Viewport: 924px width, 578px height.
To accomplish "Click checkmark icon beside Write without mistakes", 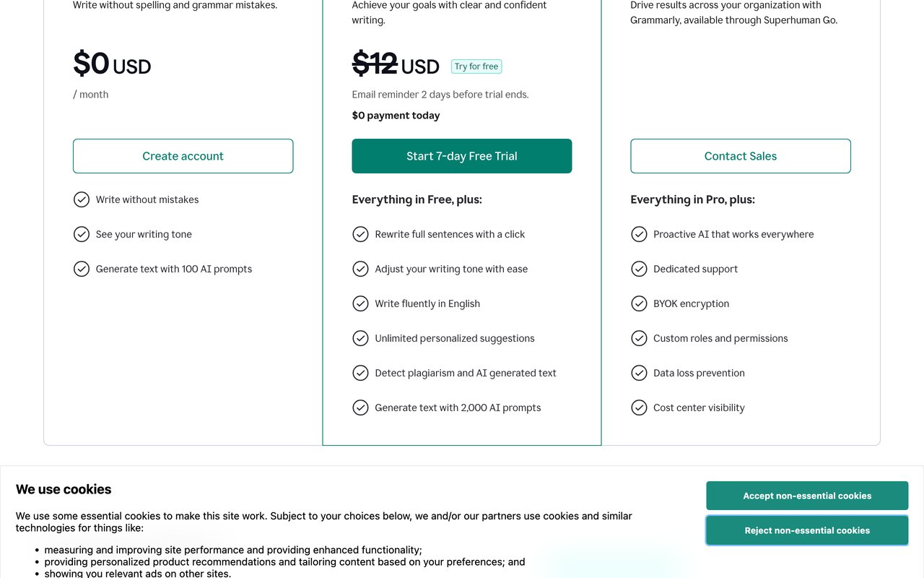I will point(82,199).
